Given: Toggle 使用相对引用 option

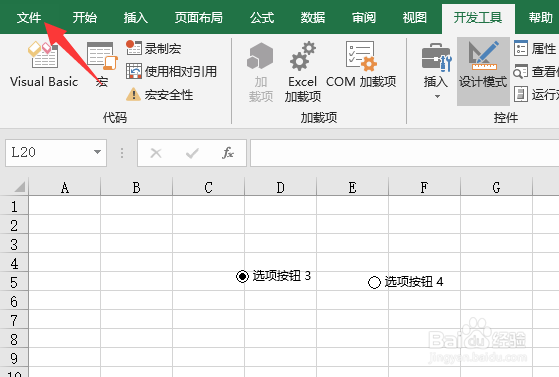Looking at the screenshot, I should (171, 71).
